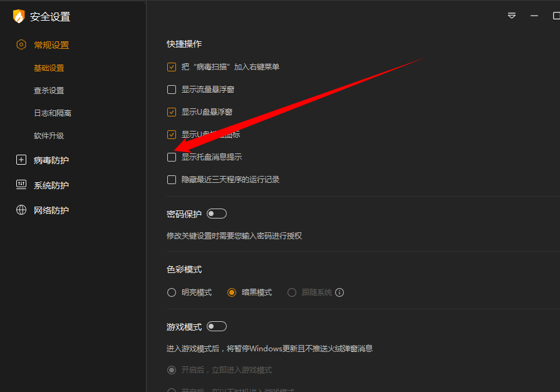Screen dimensions: 560x392
Task: Enable 显示流量悬浮窗 checkbox
Action: click(172, 90)
